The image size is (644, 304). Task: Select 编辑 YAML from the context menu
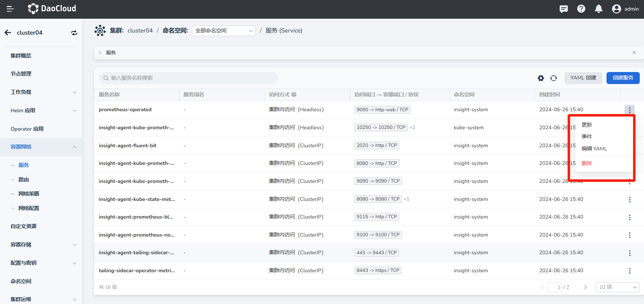tap(594, 149)
